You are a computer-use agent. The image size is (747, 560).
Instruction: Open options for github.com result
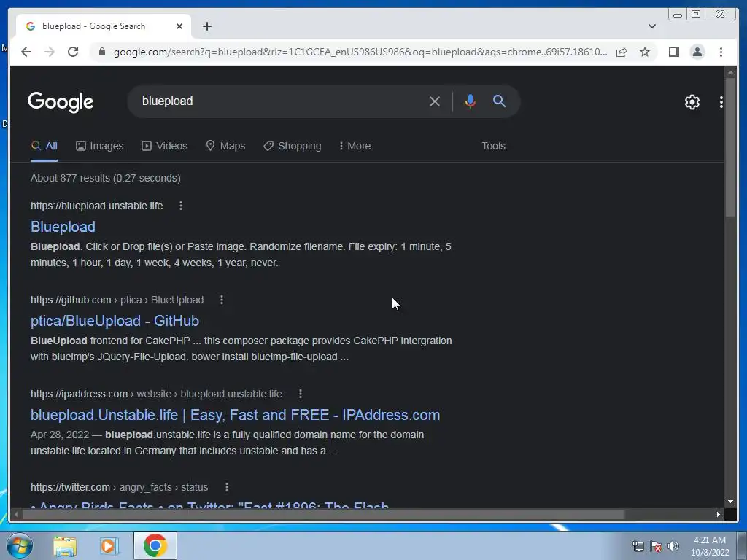click(222, 300)
